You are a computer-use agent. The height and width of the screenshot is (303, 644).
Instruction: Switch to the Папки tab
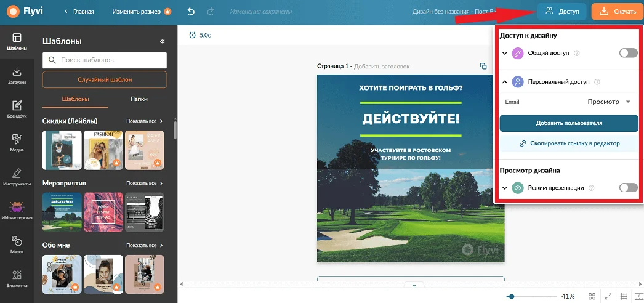[x=139, y=99]
